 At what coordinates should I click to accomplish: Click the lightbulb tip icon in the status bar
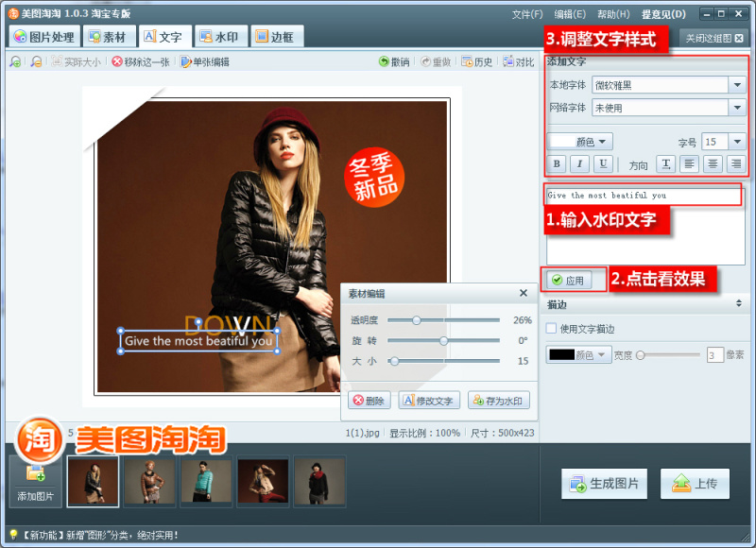[13, 534]
